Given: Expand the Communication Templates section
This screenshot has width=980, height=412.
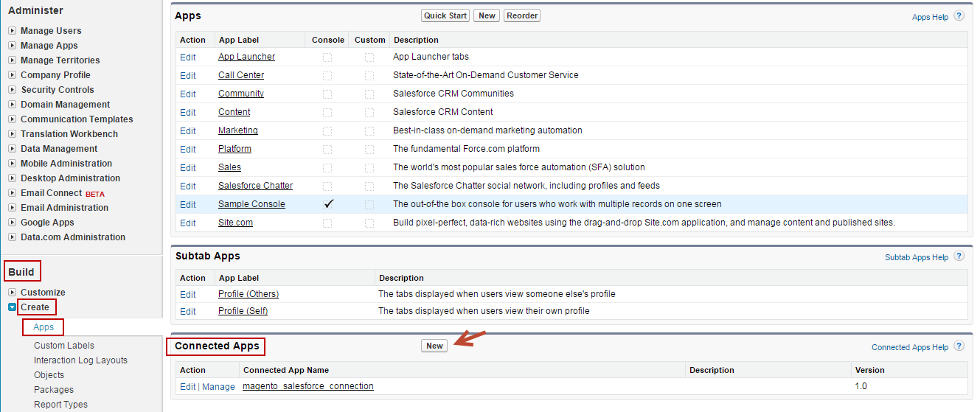Looking at the screenshot, I should click(x=13, y=119).
